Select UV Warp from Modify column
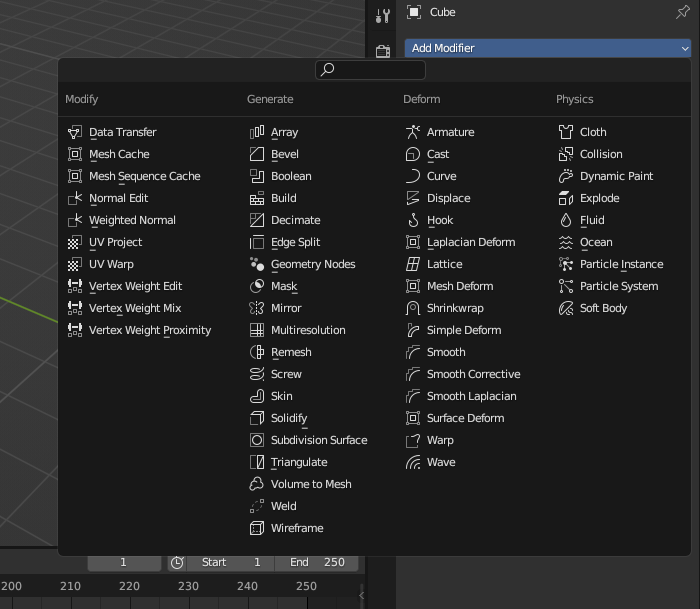The height and width of the screenshot is (609, 700). pyautogui.click(x=111, y=264)
